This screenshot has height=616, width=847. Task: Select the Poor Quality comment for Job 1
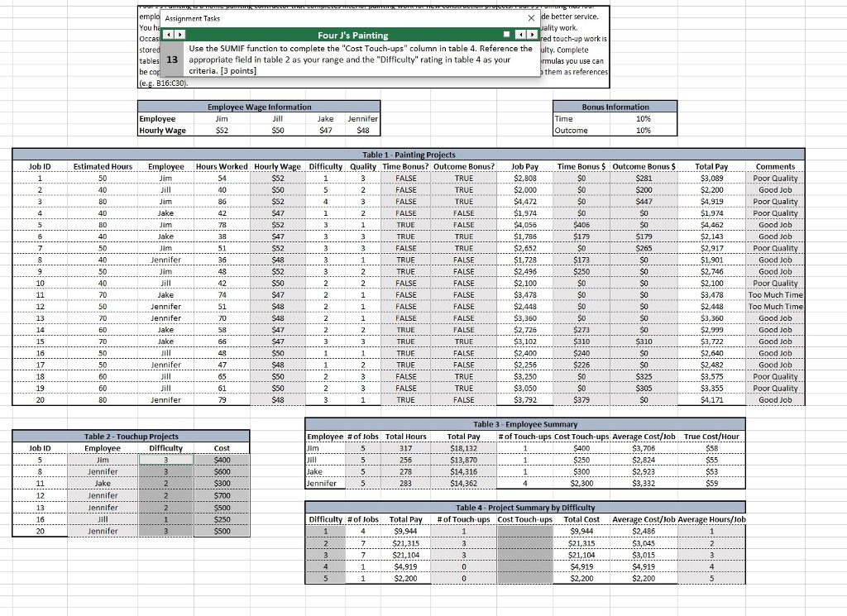tap(775, 178)
